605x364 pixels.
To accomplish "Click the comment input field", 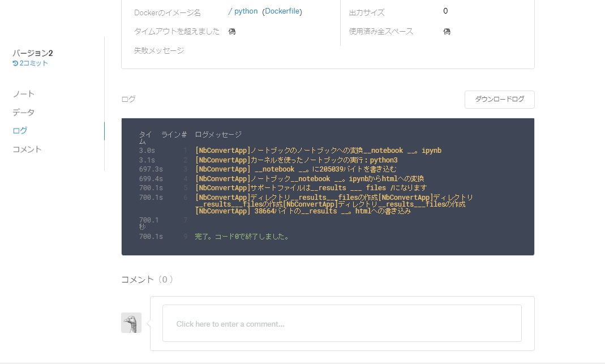I will (x=342, y=323).
